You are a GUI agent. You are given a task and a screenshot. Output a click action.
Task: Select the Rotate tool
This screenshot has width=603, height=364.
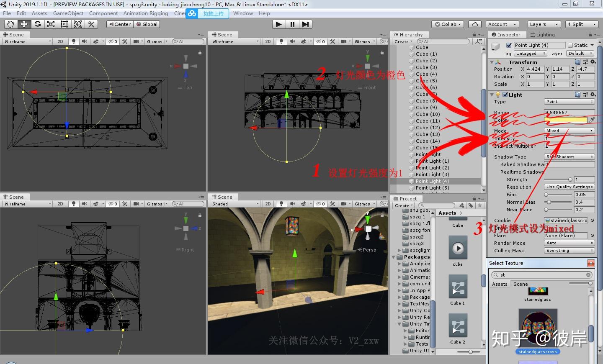pos(37,24)
